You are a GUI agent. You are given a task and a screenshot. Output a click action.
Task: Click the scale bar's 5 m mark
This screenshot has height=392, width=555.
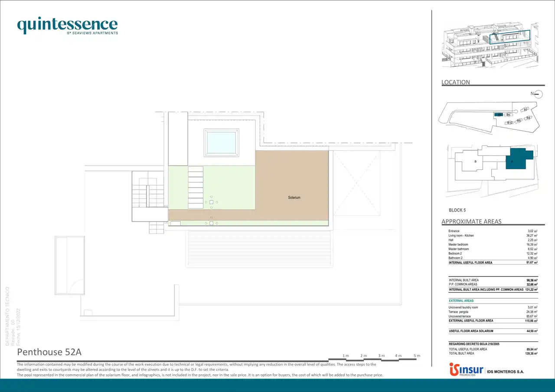pos(417,356)
